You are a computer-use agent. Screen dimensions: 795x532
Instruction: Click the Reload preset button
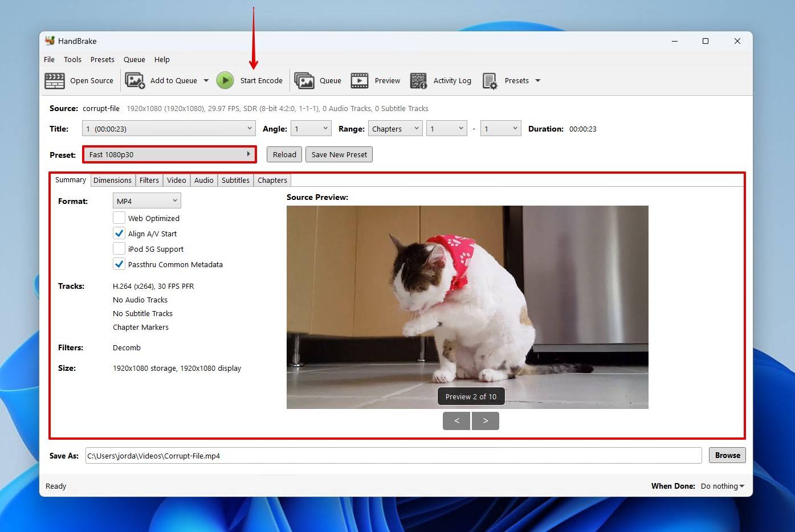pyautogui.click(x=284, y=154)
